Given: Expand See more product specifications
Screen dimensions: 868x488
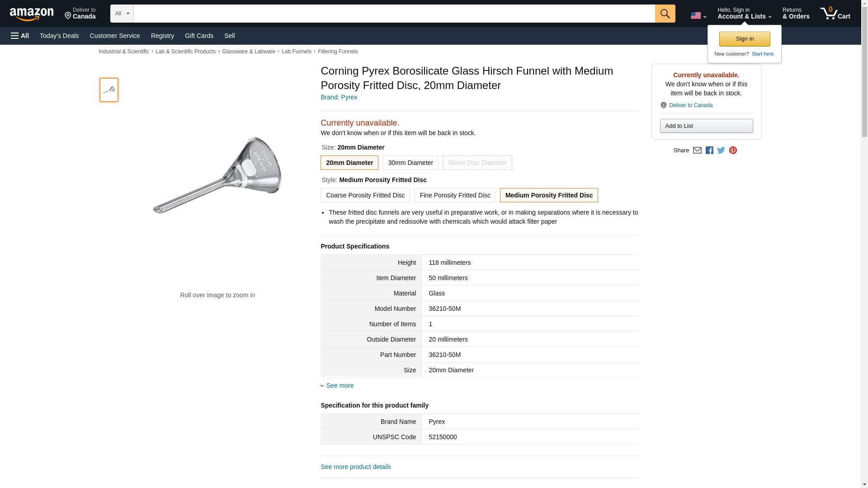Looking at the screenshot, I should (x=340, y=385).
